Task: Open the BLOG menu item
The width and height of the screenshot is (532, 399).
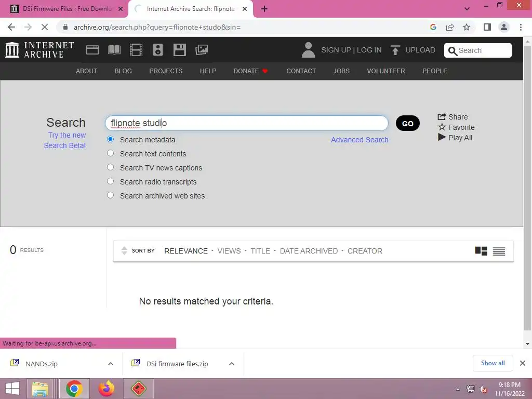Action: point(123,71)
